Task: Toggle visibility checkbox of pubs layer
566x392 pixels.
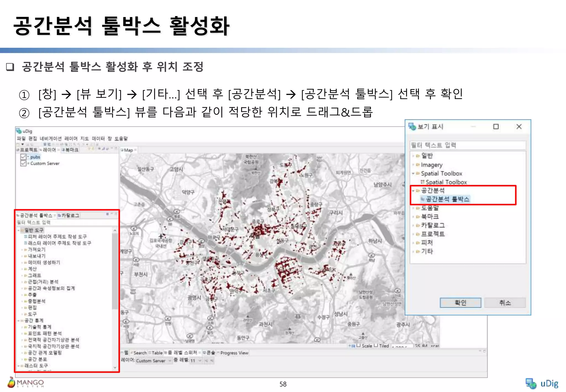Action: point(23,157)
